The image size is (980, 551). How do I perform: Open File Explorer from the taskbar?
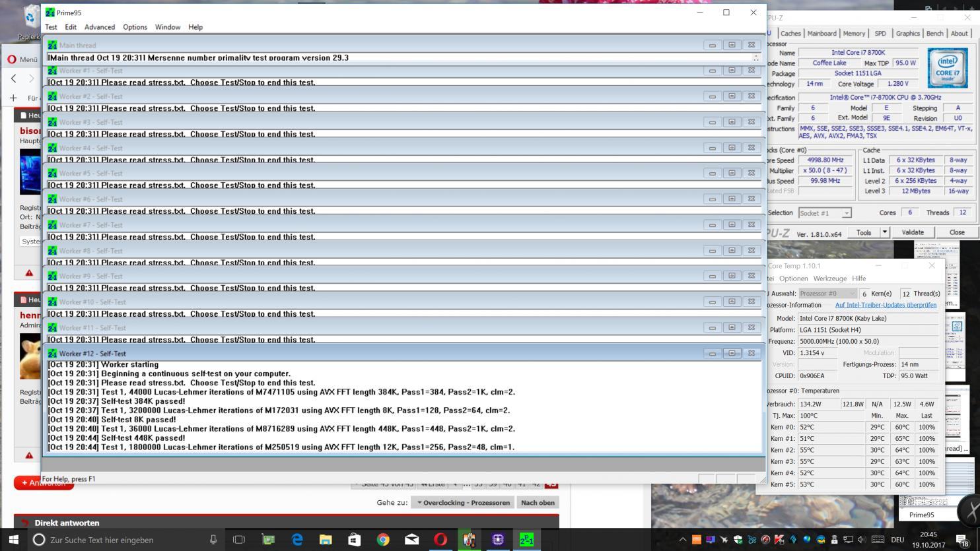pyautogui.click(x=326, y=540)
